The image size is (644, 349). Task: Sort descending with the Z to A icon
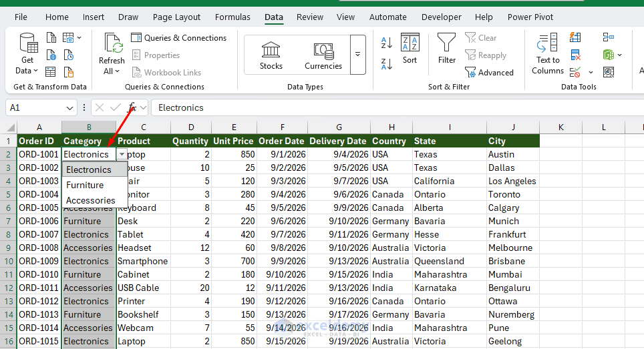pyautogui.click(x=387, y=64)
